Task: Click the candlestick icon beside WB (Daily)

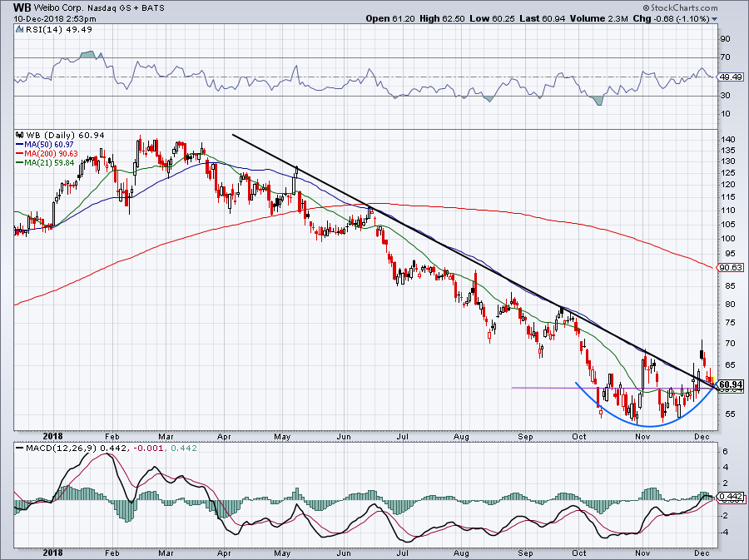Action: tap(20, 136)
